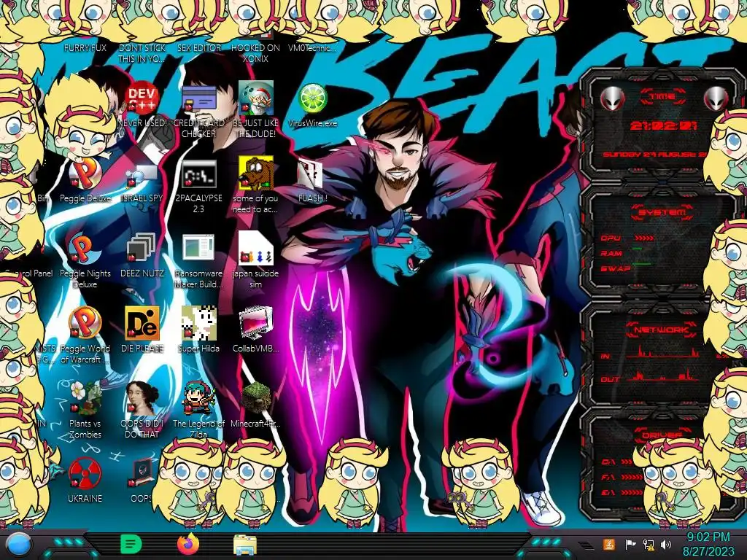747x560 pixels.
Task: Launch The Legend of Zilda icon
Action: pyautogui.click(x=199, y=397)
